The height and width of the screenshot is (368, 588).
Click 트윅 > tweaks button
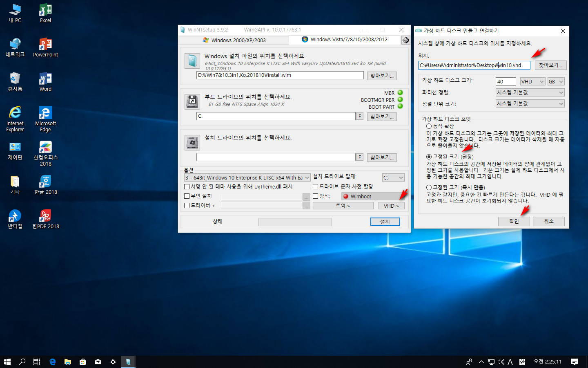coord(343,206)
